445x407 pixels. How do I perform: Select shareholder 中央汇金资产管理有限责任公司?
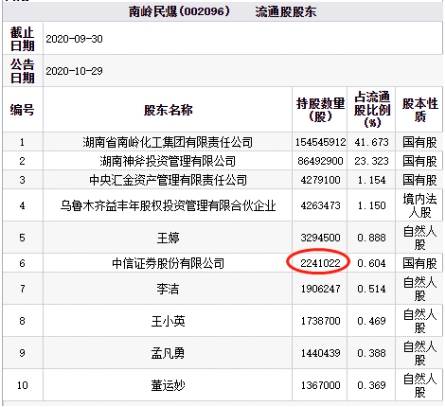pos(168,180)
